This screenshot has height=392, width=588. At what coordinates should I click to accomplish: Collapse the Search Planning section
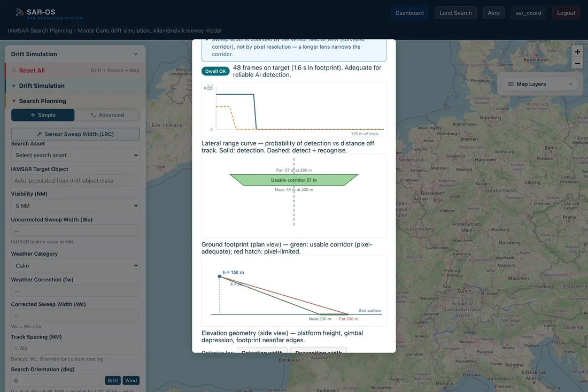[x=75, y=101]
